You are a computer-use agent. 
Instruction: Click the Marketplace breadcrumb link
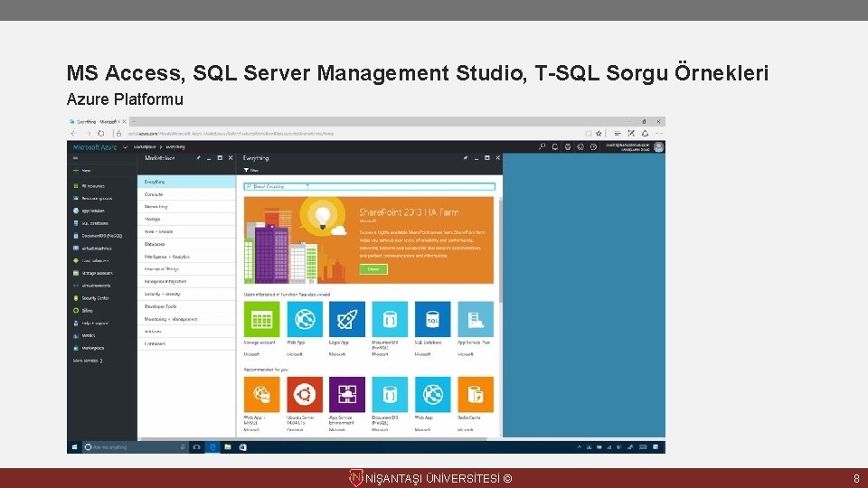(x=145, y=147)
